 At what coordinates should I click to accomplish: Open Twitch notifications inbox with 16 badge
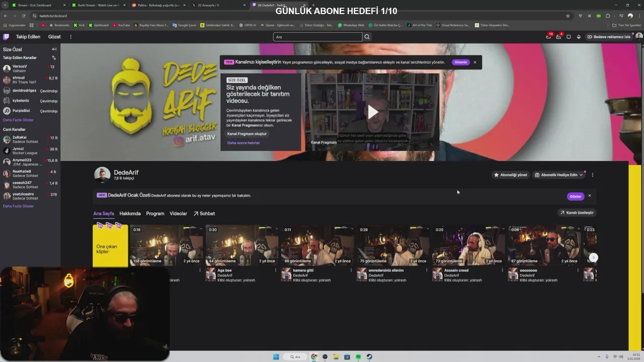(548, 37)
